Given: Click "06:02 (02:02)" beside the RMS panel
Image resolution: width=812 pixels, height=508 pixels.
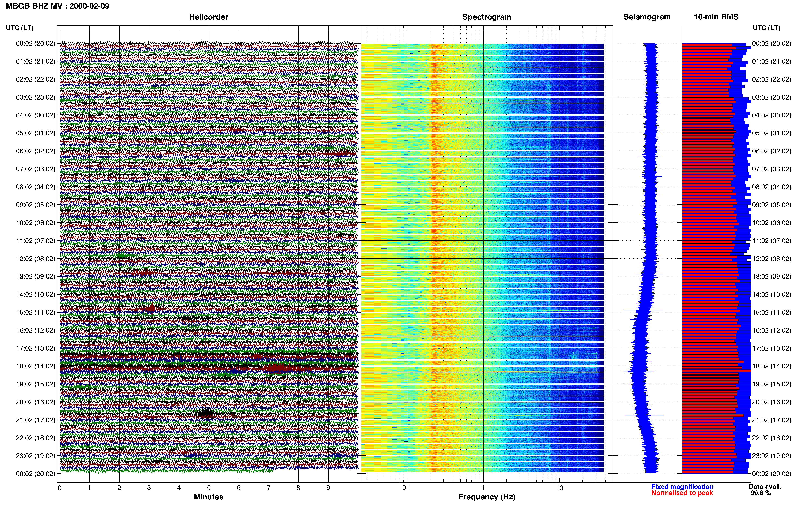Looking at the screenshot, I should [772, 151].
